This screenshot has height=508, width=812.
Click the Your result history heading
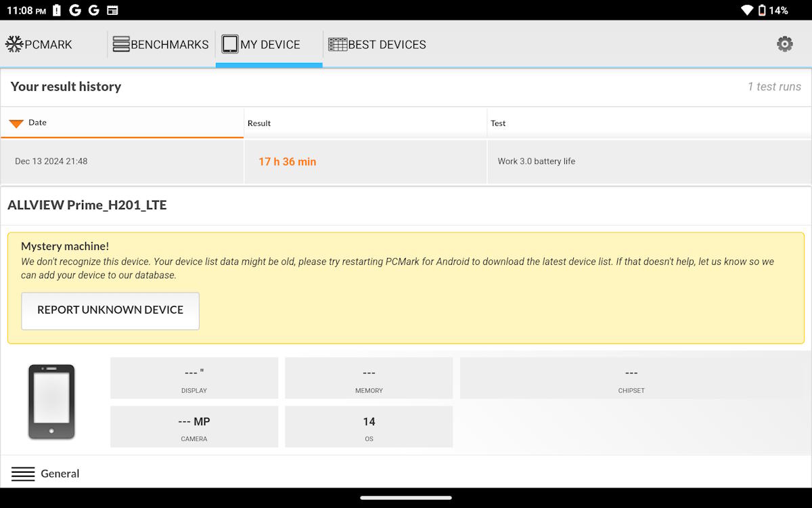[x=66, y=87]
